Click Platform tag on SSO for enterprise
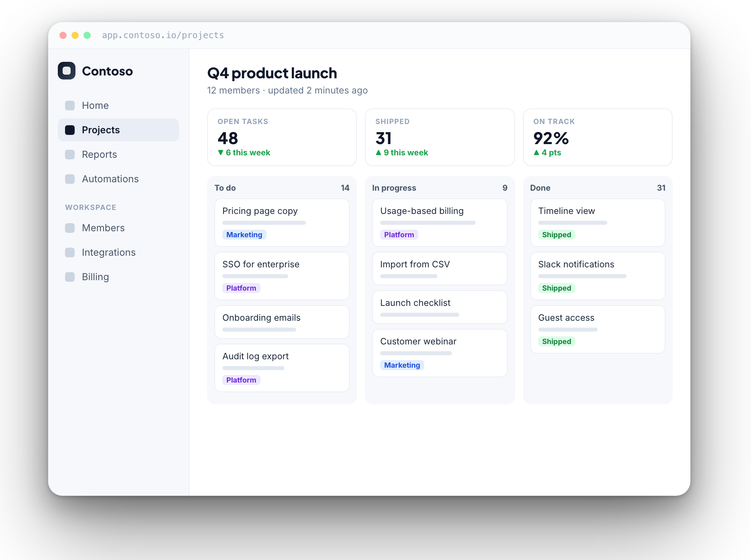Viewport: 751px width, 560px height. (241, 288)
